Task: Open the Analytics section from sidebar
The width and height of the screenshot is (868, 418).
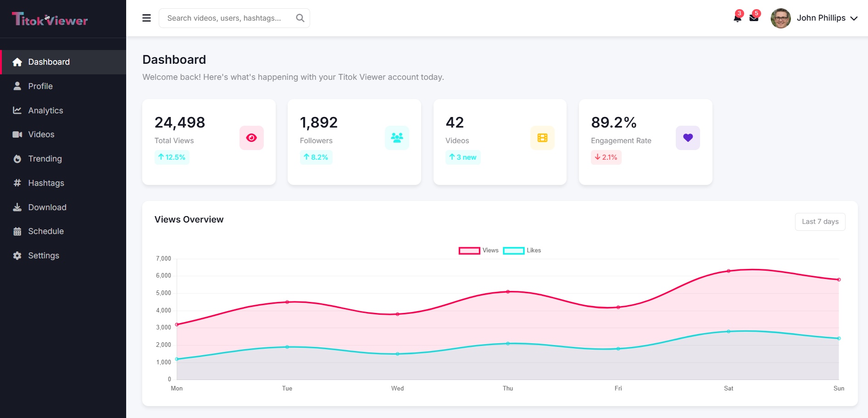Action: pyautogui.click(x=45, y=110)
